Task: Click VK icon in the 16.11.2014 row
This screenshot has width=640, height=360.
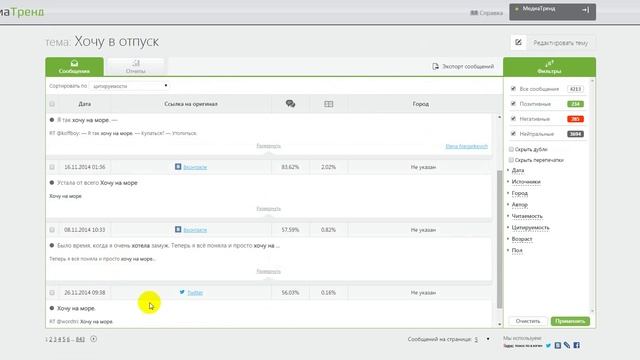Action: (178, 167)
